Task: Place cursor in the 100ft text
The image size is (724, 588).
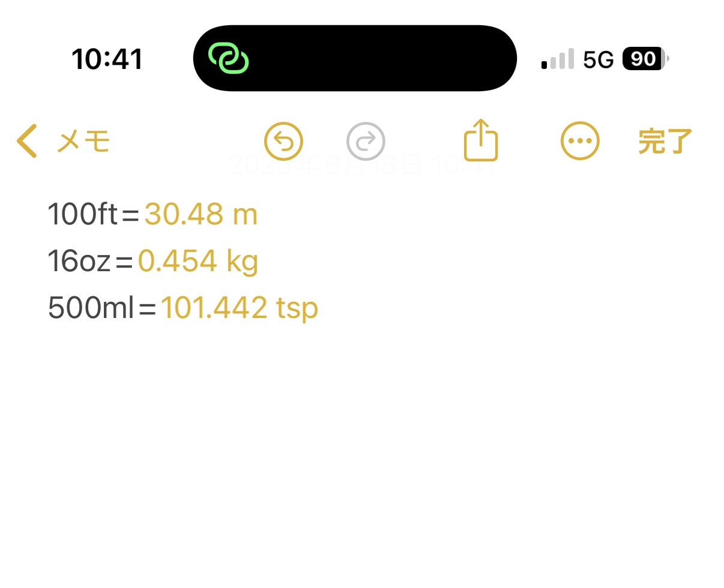Action: (82, 214)
